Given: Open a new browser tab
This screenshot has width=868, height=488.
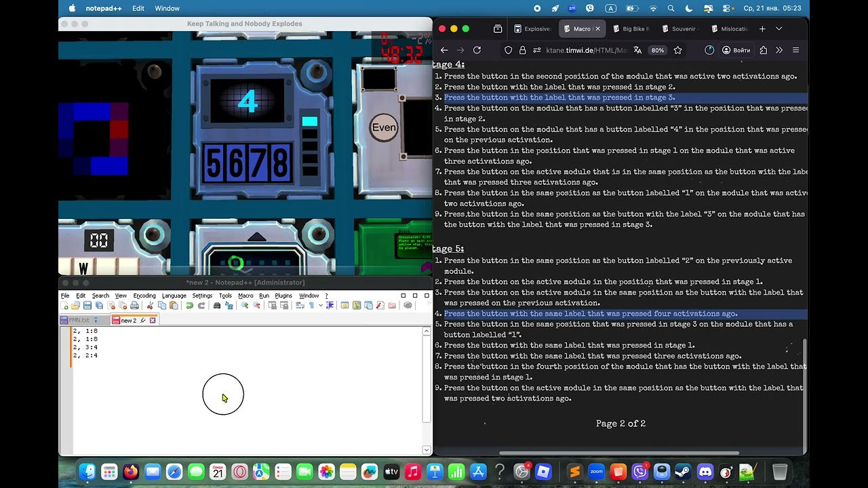Looking at the screenshot, I should (762, 29).
